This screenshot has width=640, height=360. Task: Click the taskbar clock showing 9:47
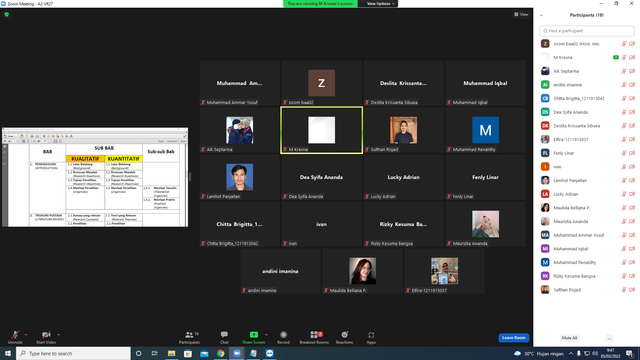(610, 353)
